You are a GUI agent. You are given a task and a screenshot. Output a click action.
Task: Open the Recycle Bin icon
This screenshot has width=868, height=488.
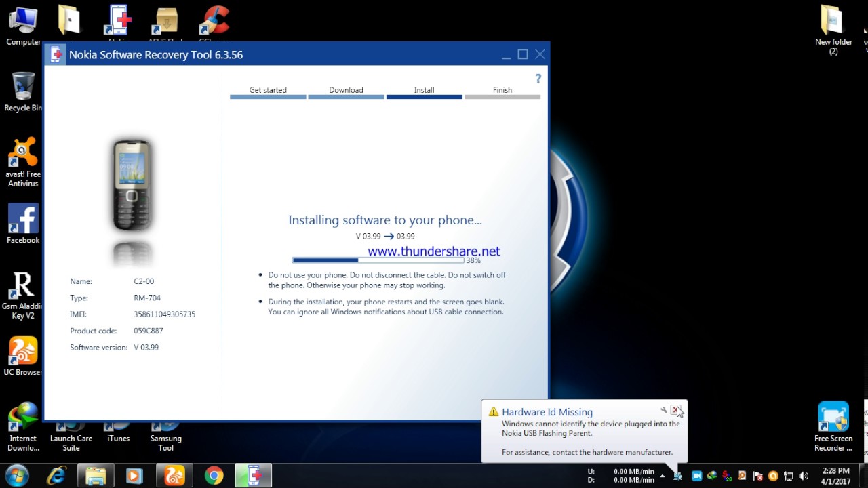tap(23, 92)
